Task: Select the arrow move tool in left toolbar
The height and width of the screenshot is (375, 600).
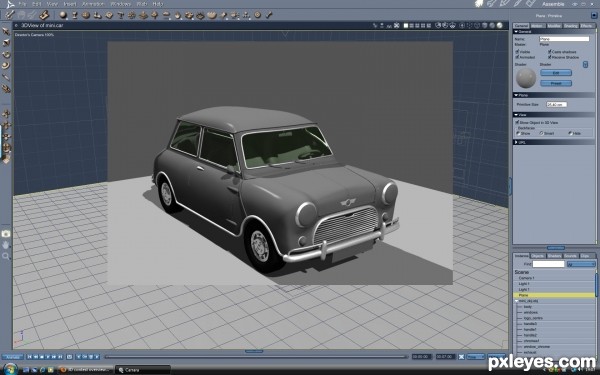Action: [x=6, y=31]
